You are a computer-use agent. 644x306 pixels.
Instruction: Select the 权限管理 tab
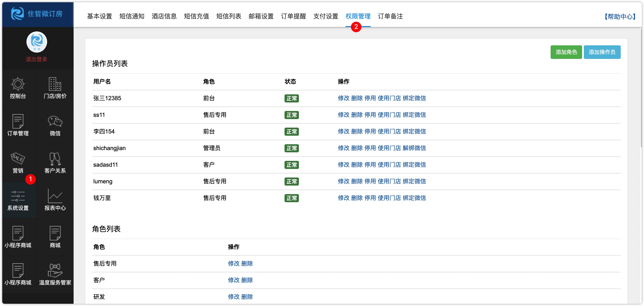[358, 16]
